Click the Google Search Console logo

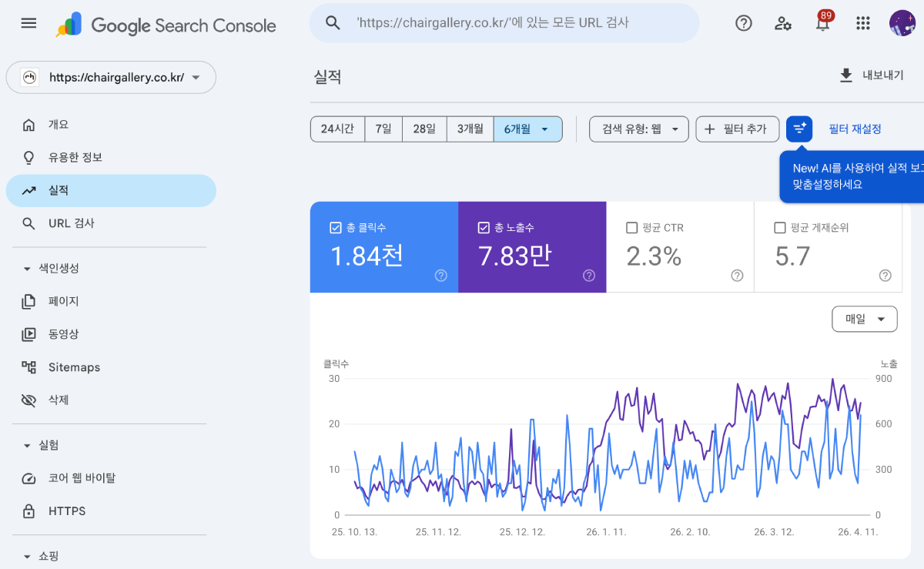click(x=166, y=25)
